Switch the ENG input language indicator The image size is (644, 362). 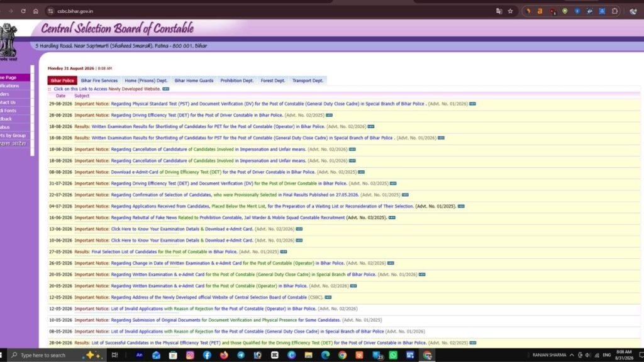click(607, 355)
